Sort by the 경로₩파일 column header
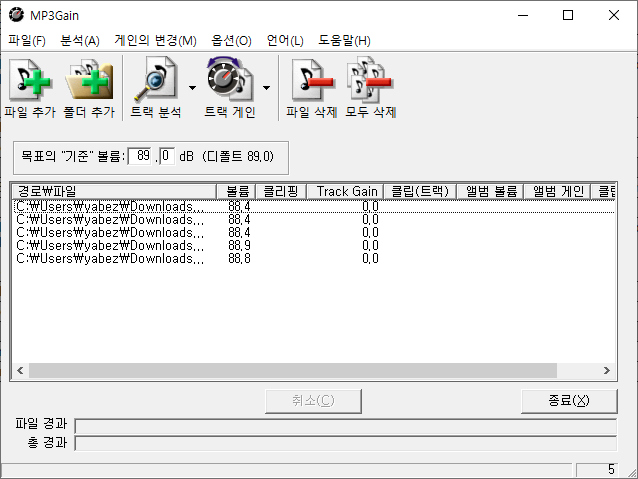The height and width of the screenshot is (479, 638). (x=114, y=191)
